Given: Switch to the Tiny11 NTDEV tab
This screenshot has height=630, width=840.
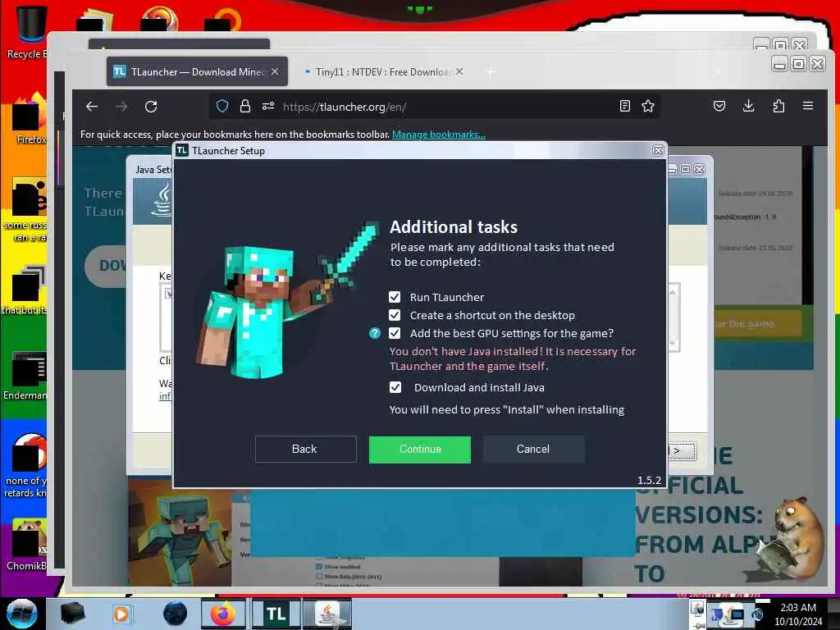Looking at the screenshot, I should (x=384, y=72).
